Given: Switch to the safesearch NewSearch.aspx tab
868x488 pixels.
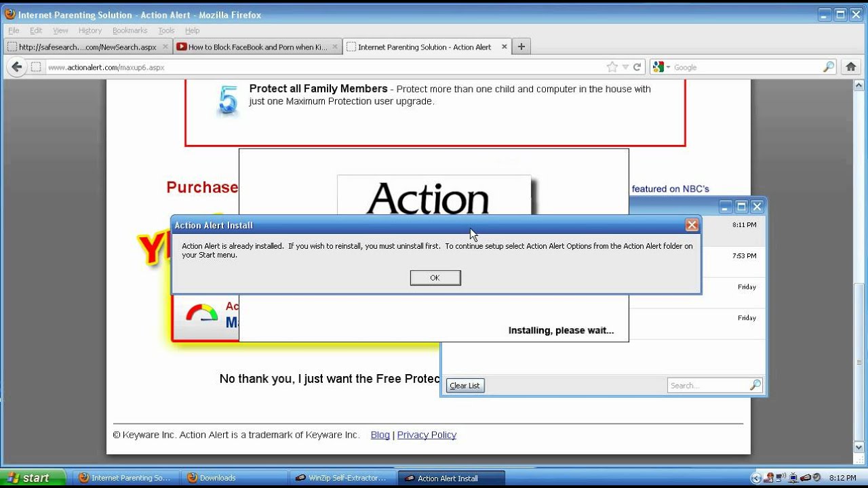Looking at the screenshot, I should 87,47.
